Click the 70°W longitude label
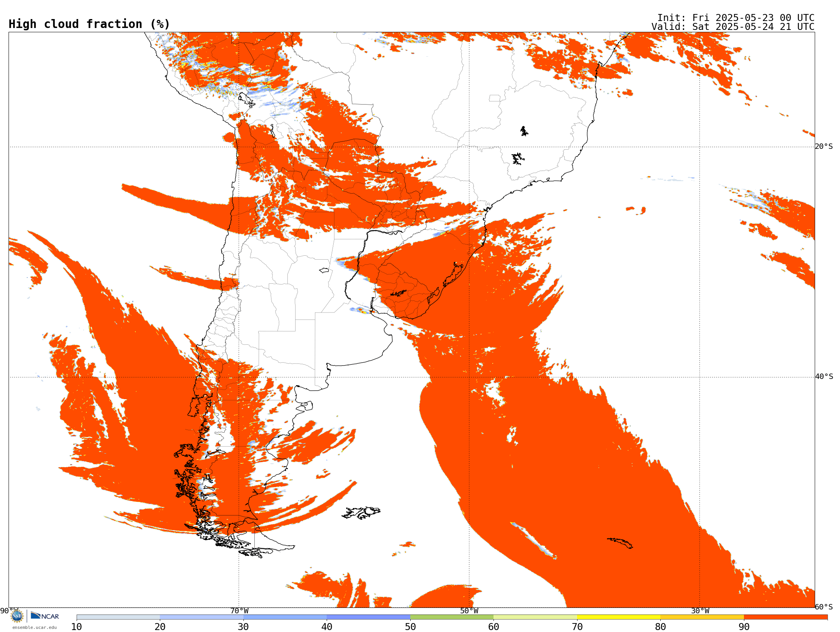This screenshot has height=632, width=840. pyautogui.click(x=239, y=611)
